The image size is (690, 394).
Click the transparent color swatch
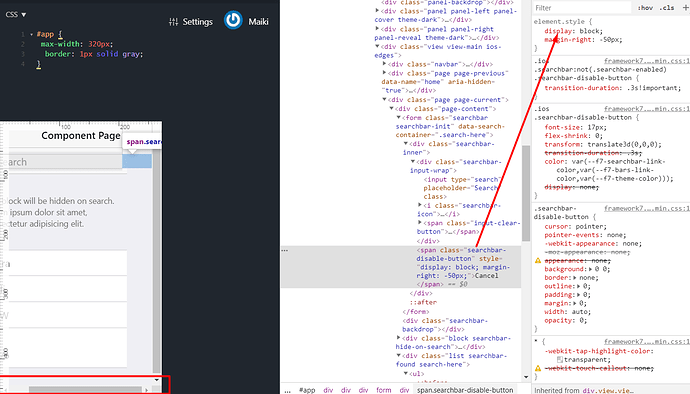[560, 360]
